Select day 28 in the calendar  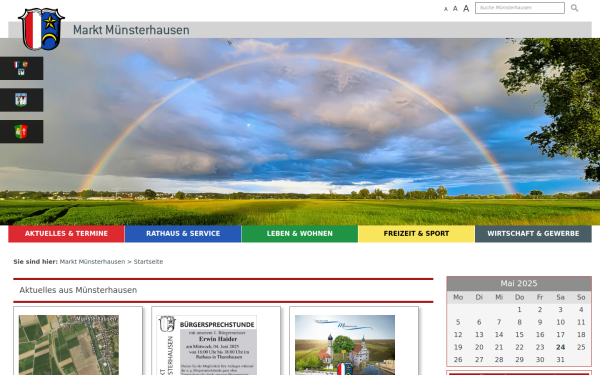(499, 360)
